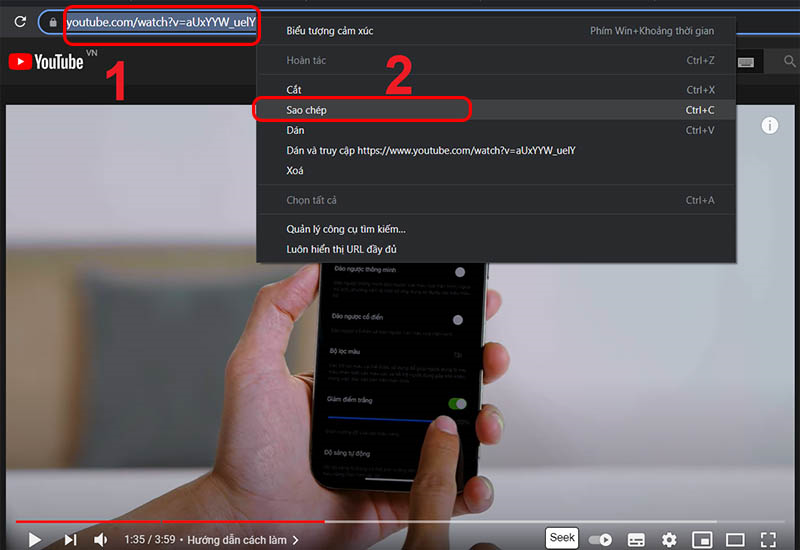
Task: Open 'Quản lý công cụ tìm kiếm...'
Action: coord(496,229)
